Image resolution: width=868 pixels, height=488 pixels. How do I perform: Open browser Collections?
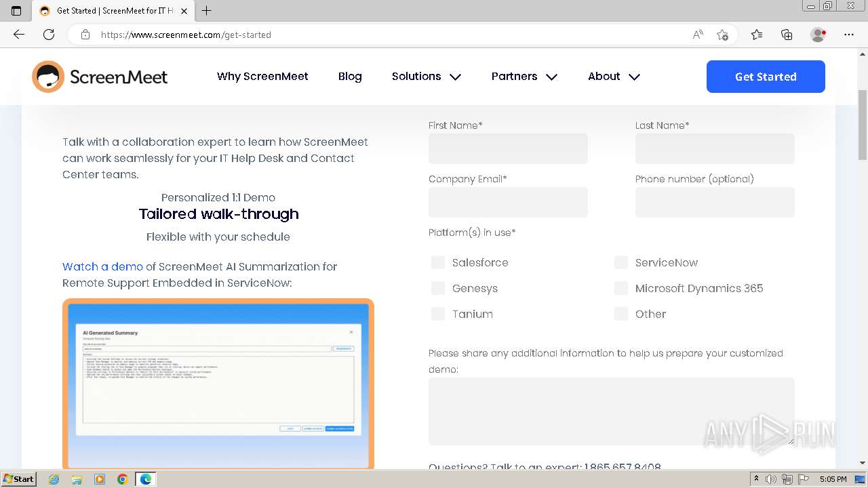point(787,35)
